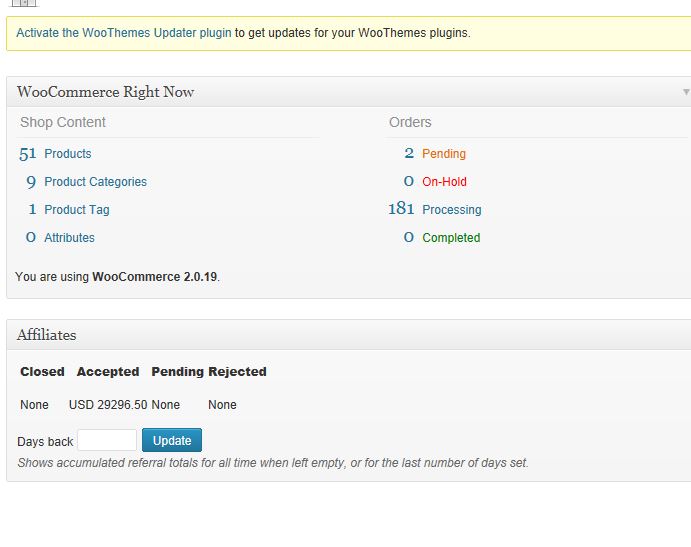The image size is (691, 547).
Task: Click the 9 product categories count
Action: 31,182
